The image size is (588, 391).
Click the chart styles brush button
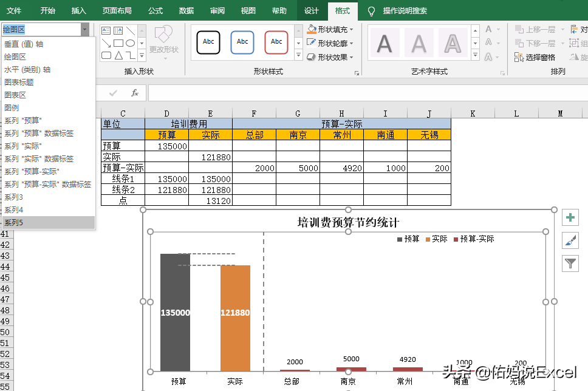tap(570, 240)
